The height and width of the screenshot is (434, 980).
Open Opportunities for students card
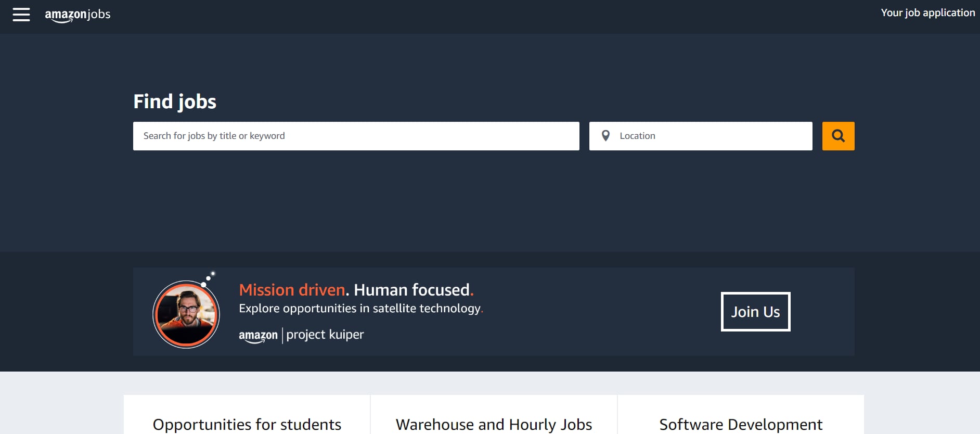pyautogui.click(x=247, y=415)
